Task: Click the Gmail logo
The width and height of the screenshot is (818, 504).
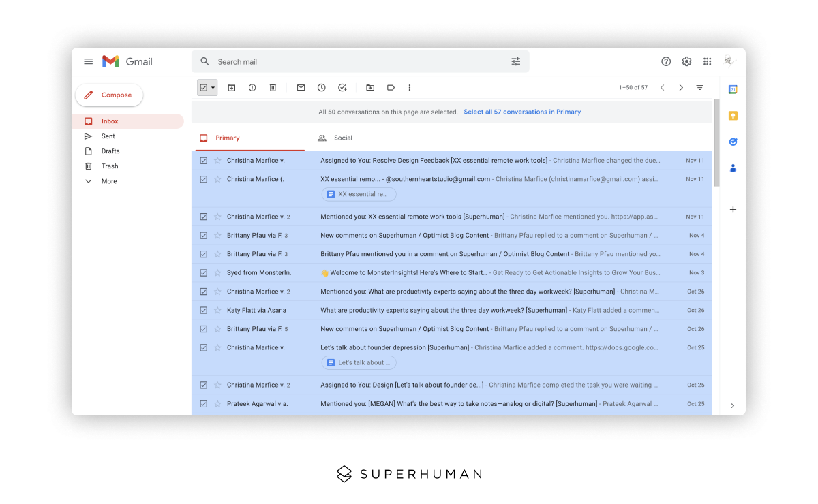Action: tap(127, 61)
